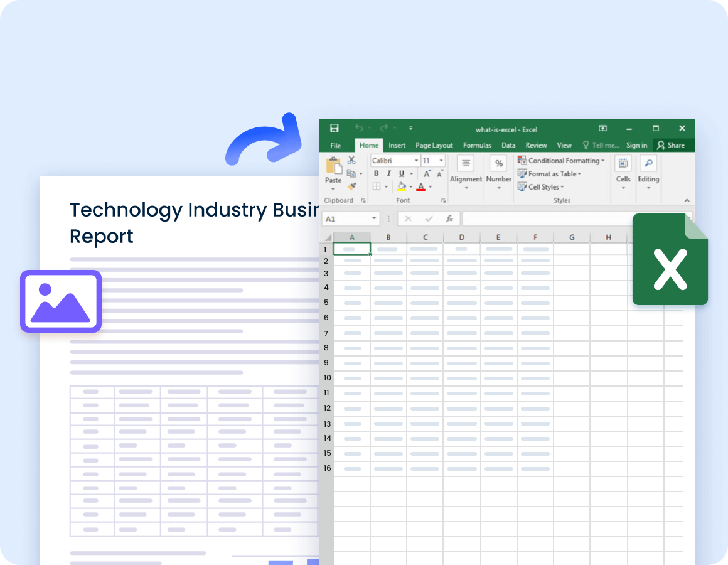
Task: Open the Page Layout tab
Action: (x=434, y=145)
